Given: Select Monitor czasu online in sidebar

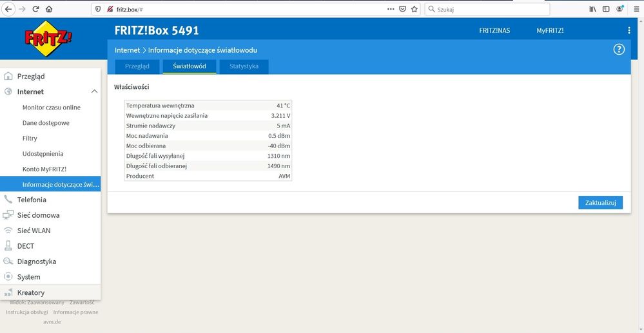Looking at the screenshot, I should [x=52, y=108].
